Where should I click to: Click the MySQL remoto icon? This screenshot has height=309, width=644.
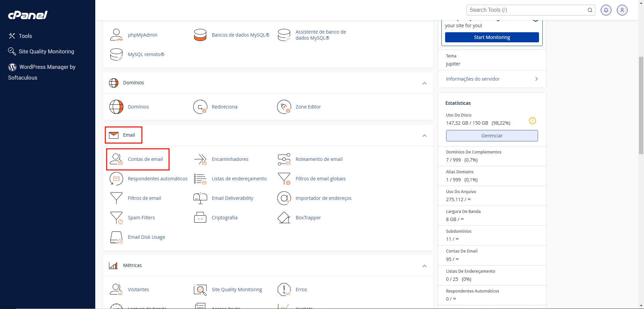116,54
